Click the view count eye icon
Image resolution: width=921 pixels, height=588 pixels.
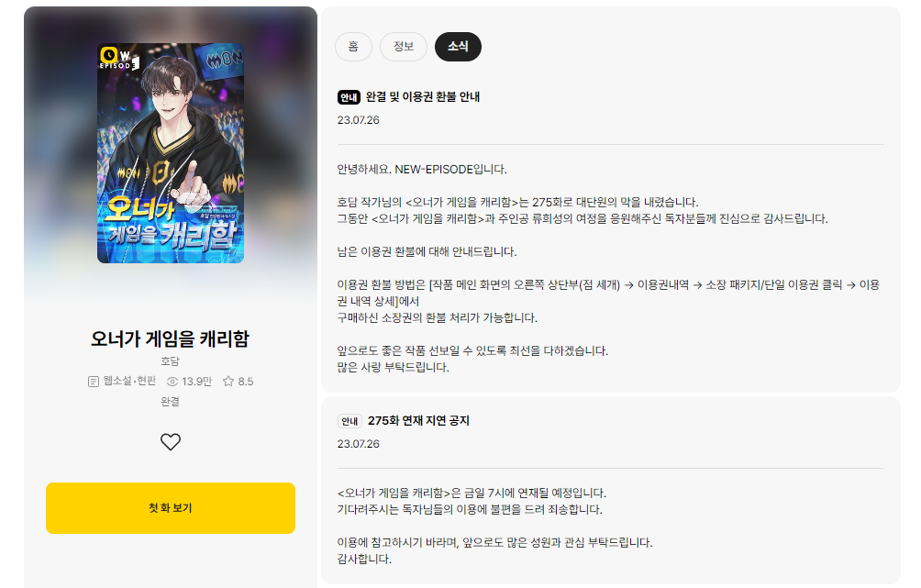(172, 382)
